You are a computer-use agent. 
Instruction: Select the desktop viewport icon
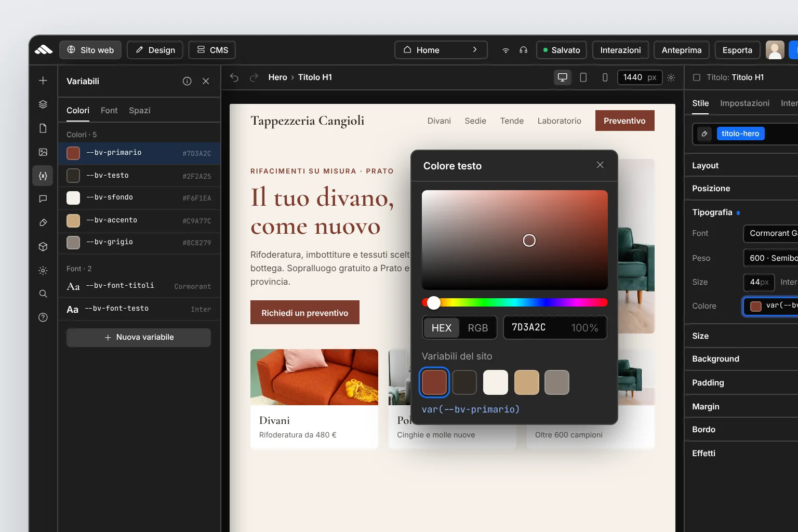click(563, 77)
